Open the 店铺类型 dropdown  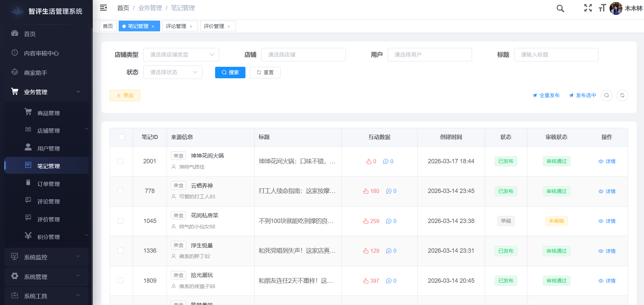(x=181, y=54)
